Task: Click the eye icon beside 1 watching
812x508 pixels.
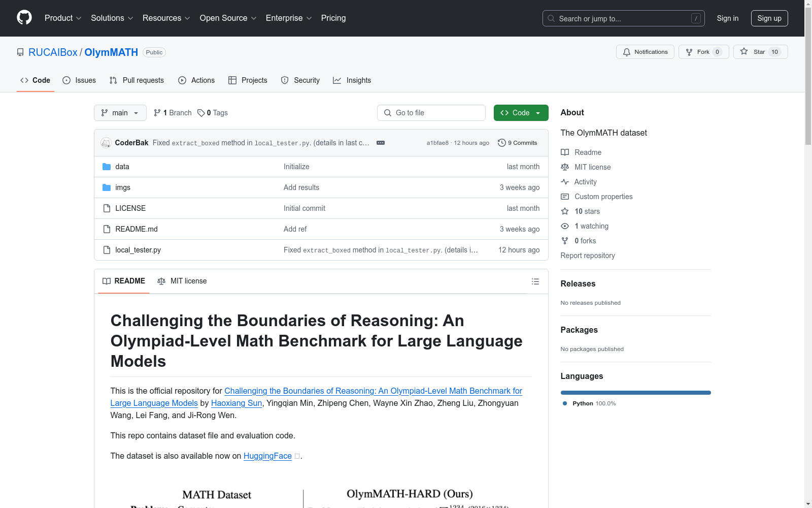Action: [x=565, y=226]
